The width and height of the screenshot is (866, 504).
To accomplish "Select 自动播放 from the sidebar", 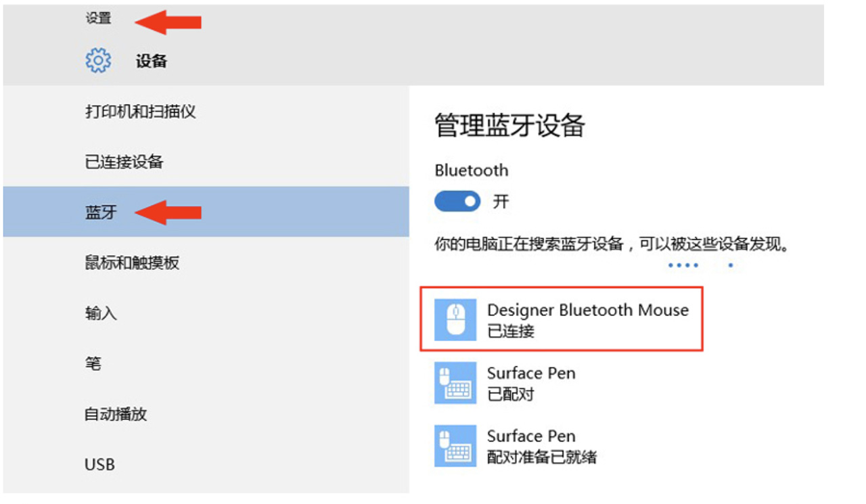I will pos(116,414).
